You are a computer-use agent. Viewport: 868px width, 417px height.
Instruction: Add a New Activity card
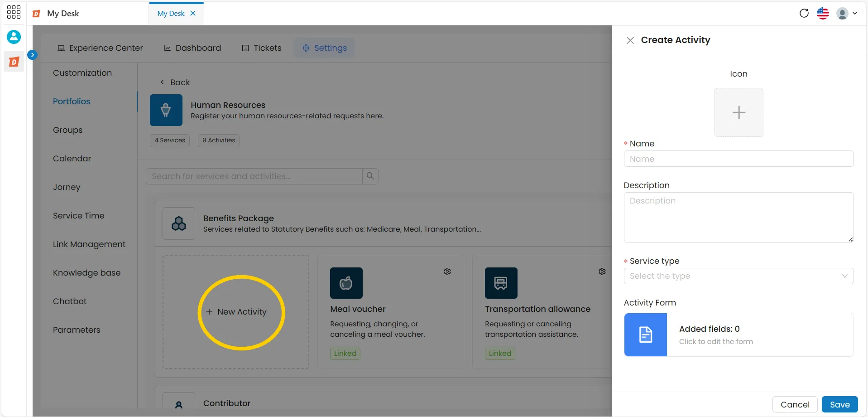coord(236,312)
